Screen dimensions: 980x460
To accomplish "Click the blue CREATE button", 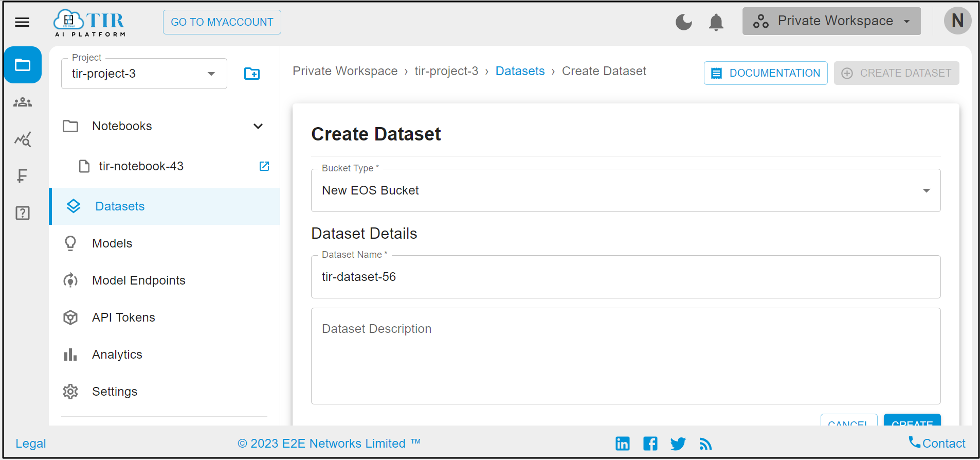I will (912, 420).
